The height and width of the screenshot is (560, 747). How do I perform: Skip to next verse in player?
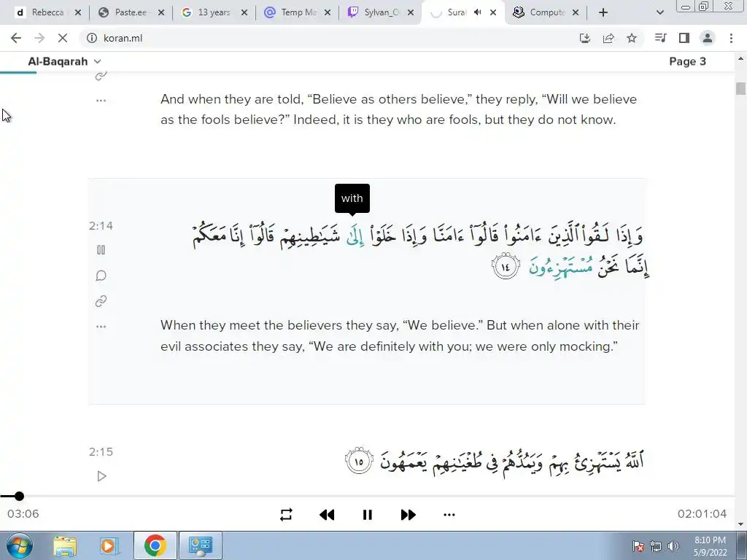point(409,515)
